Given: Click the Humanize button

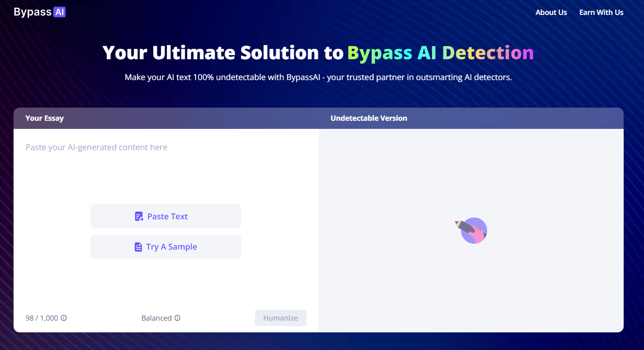Looking at the screenshot, I should coord(281,318).
